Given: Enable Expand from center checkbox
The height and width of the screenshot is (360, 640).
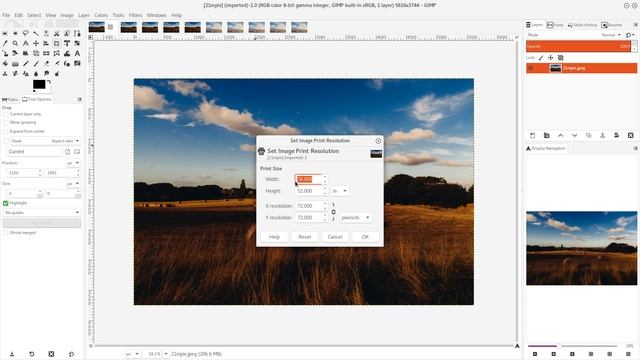Looking at the screenshot, I should [x=6, y=131].
